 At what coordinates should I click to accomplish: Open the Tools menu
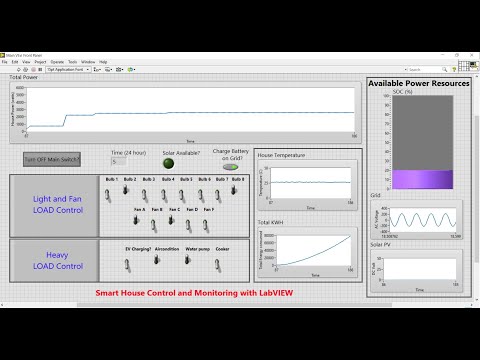[x=73, y=62]
